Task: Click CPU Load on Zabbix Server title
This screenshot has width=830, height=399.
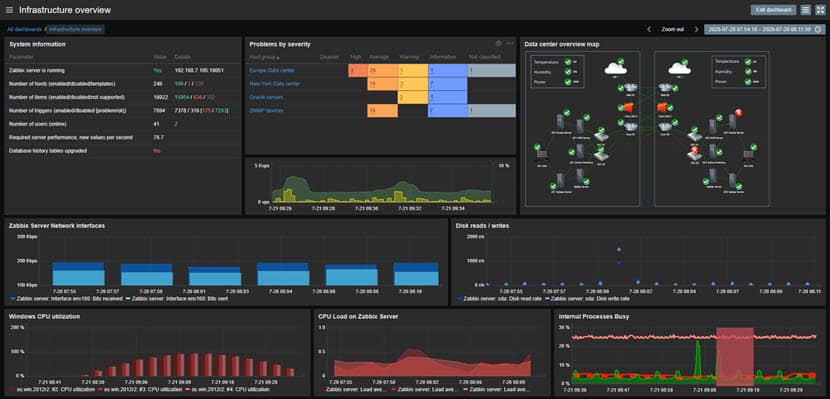Action: (x=358, y=316)
